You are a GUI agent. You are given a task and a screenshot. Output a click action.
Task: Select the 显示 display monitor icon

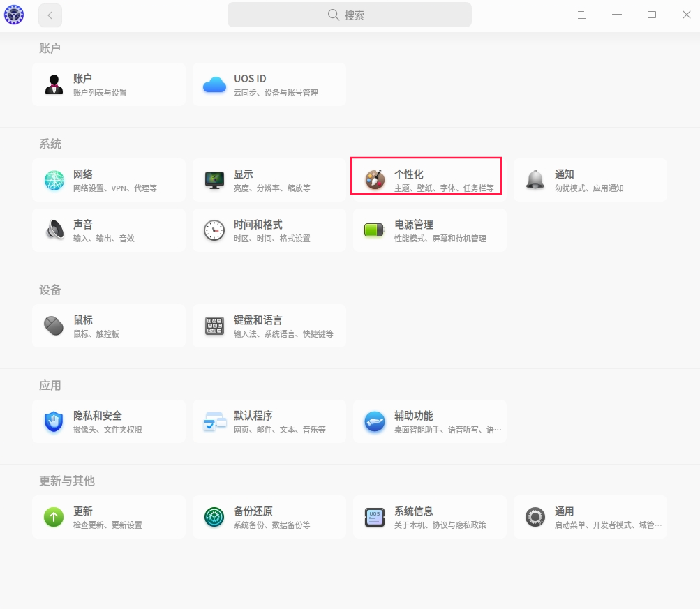[x=214, y=180]
